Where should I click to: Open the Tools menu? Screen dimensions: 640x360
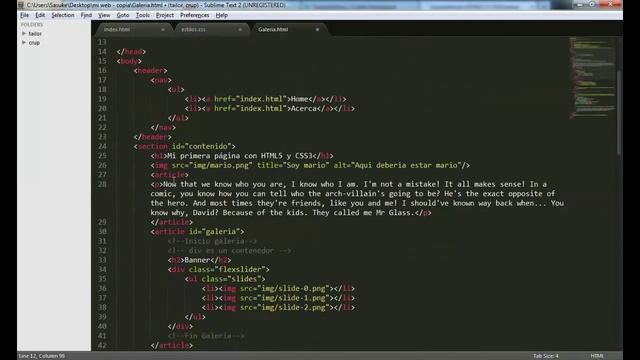[x=142, y=15]
